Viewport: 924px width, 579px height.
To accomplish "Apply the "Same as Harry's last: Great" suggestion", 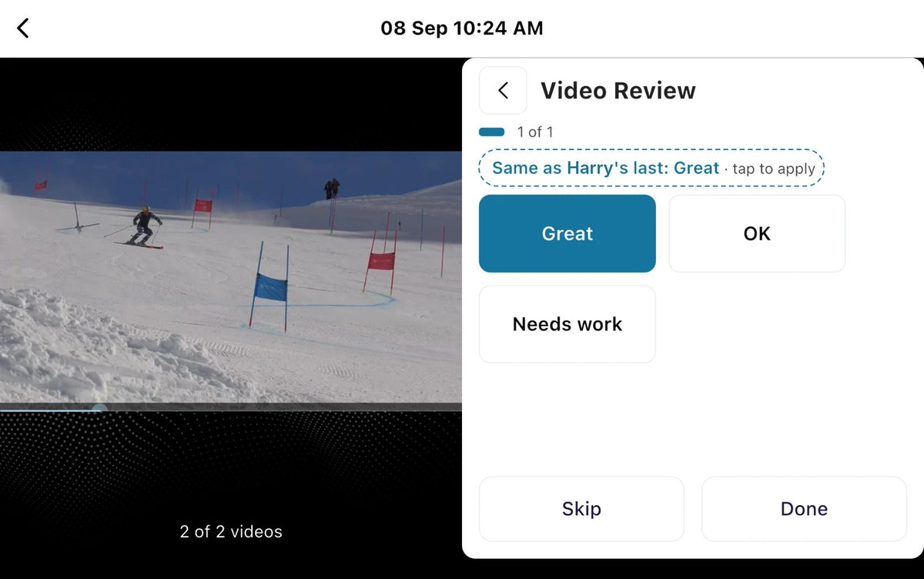I will (x=651, y=168).
